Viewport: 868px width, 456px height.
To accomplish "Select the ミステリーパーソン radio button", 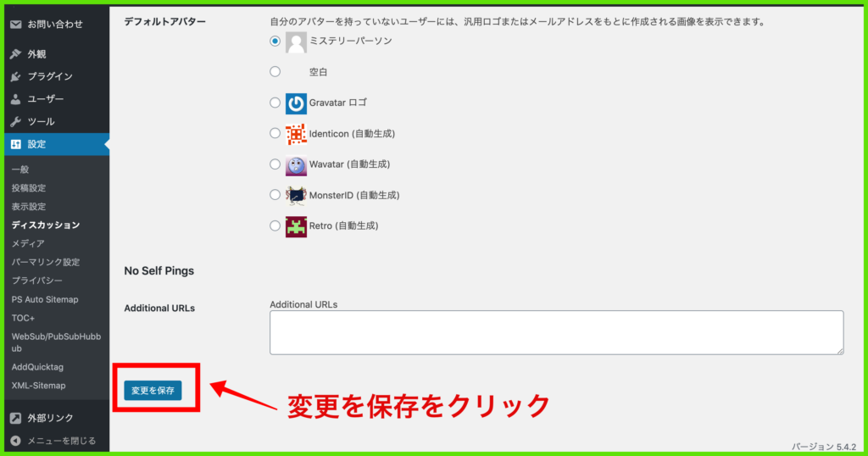I will [x=275, y=41].
